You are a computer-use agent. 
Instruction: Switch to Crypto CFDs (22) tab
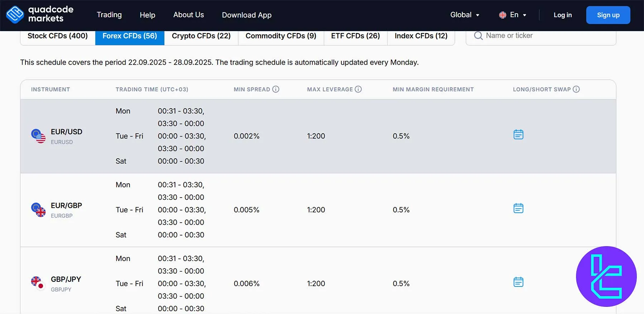coord(201,36)
